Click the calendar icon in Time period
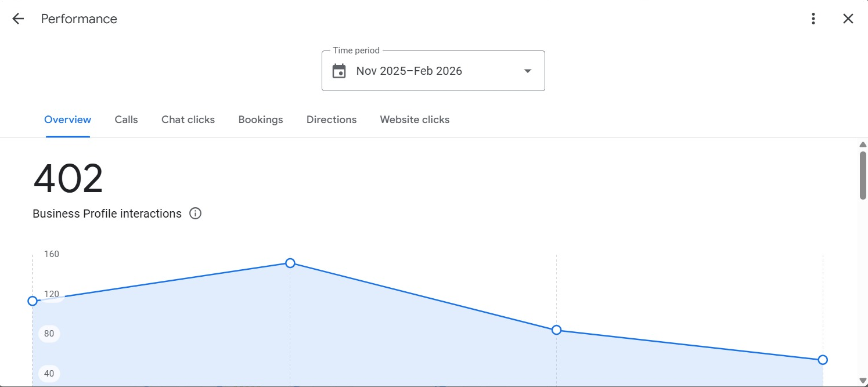Image resolution: width=868 pixels, height=387 pixels. tap(339, 71)
